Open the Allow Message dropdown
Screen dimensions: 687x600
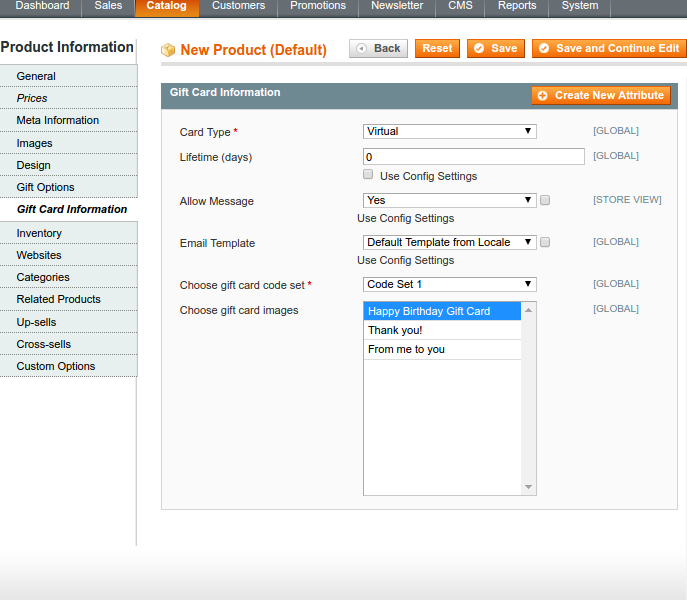(449, 200)
